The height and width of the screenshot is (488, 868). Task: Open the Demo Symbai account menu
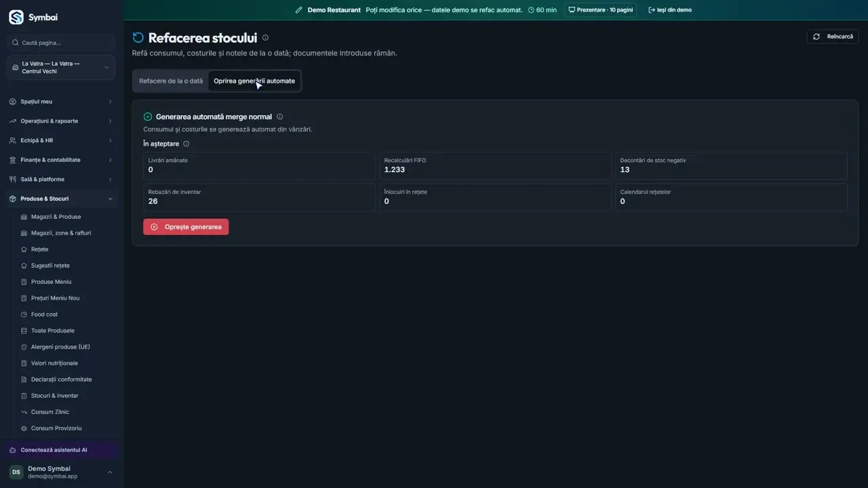click(61, 472)
